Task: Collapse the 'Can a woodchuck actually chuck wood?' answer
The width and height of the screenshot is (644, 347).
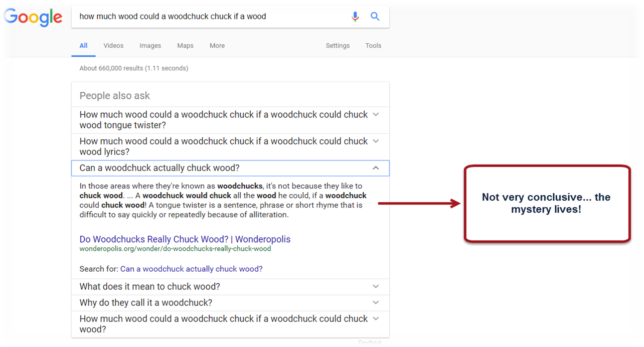Action: (376, 168)
